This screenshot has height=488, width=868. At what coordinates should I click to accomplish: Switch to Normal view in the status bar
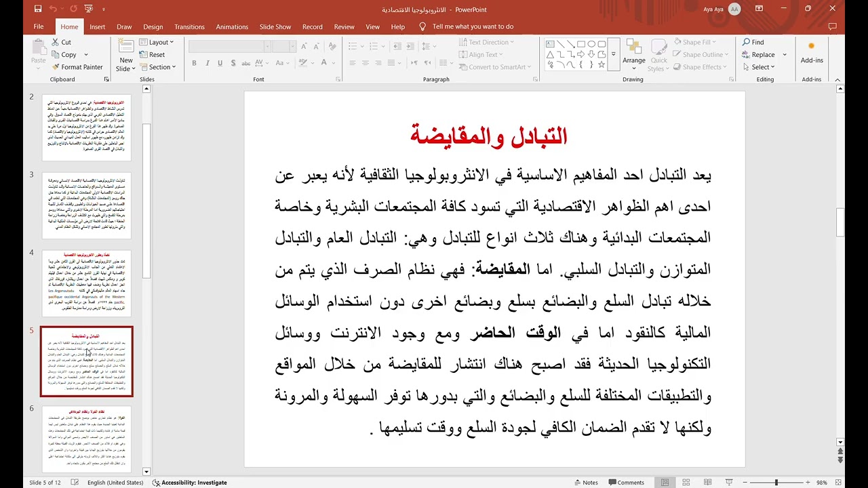pyautogui.click(x=665, y=483)
